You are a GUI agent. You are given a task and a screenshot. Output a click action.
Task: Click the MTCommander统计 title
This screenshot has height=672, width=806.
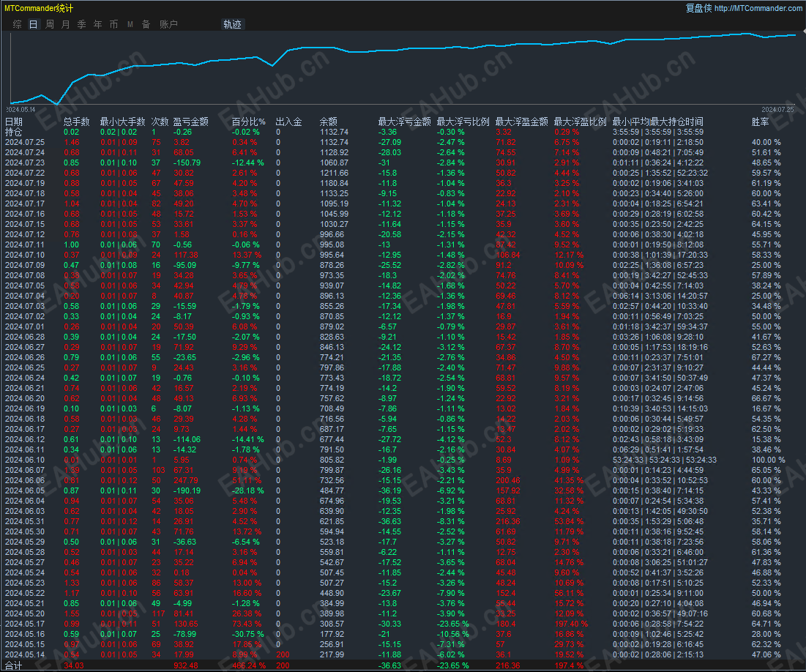tap(39, 8)
